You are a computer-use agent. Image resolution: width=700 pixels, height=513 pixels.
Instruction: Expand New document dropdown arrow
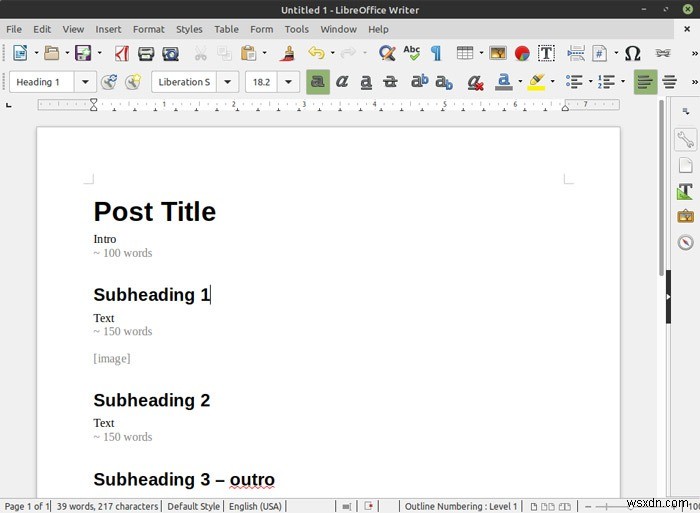click(x=37, y=53)
